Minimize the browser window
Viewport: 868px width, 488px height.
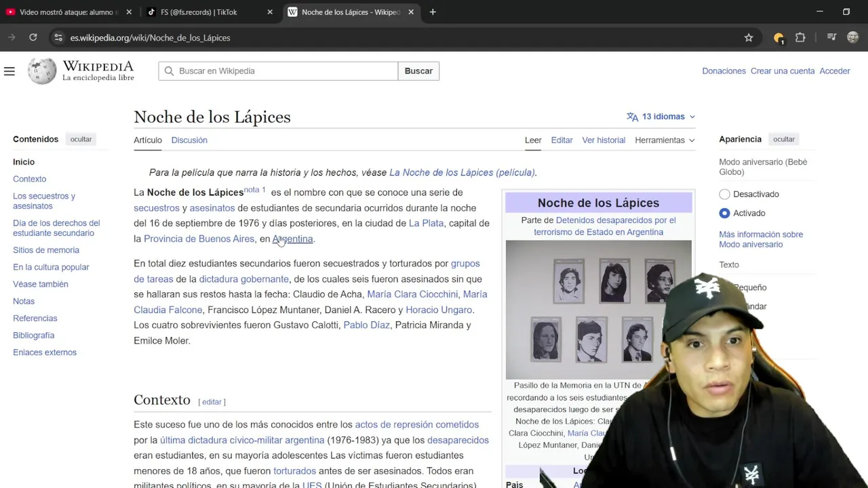[819, 12]
